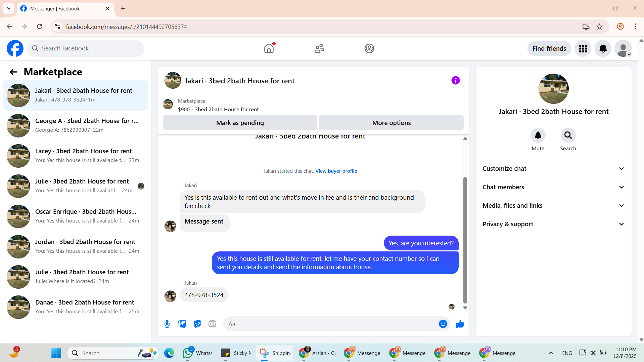Click the chat header listing title

point(239,81)
